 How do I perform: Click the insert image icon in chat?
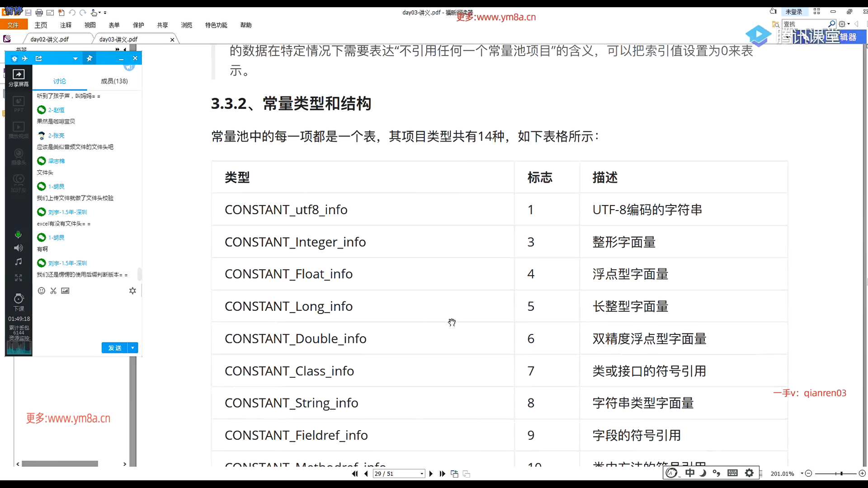(65, 291)
